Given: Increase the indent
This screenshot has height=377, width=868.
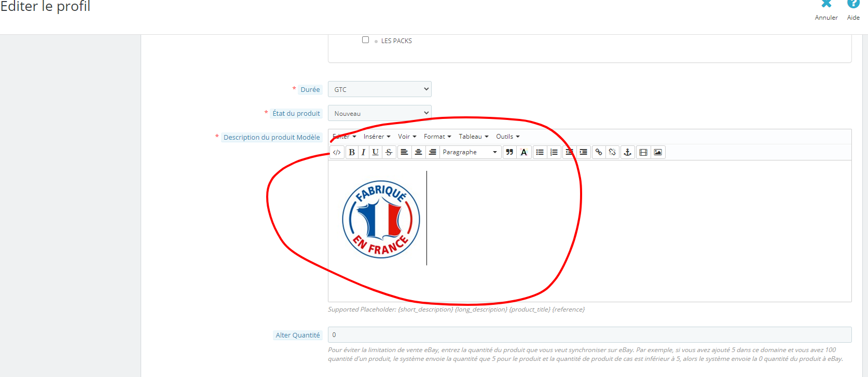Looking at the screenshot, I should pos(583,152).
